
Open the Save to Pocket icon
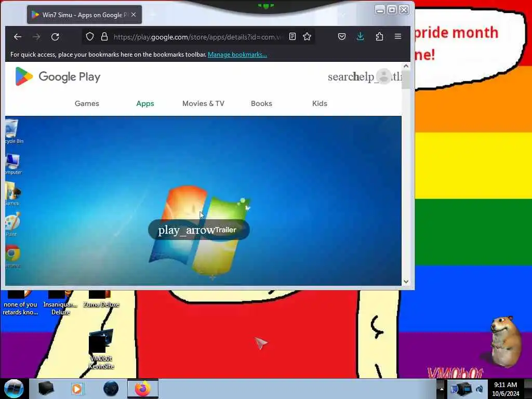(342, 37)
